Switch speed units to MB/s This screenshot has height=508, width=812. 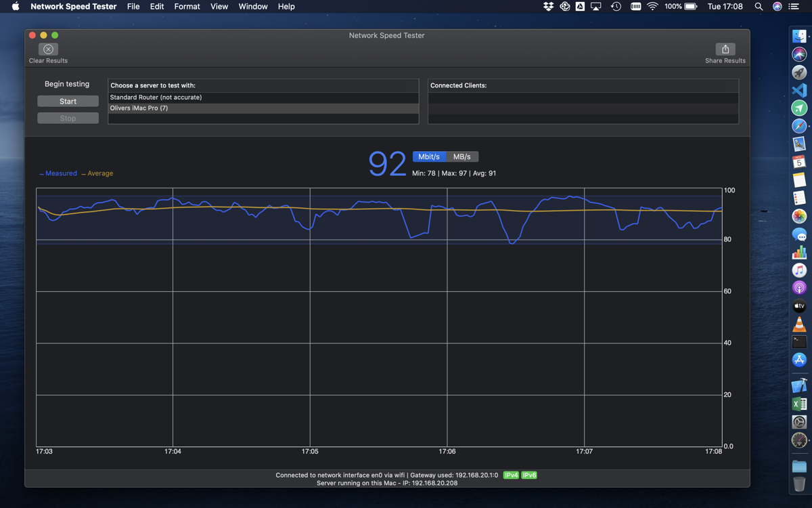point(462,156)
